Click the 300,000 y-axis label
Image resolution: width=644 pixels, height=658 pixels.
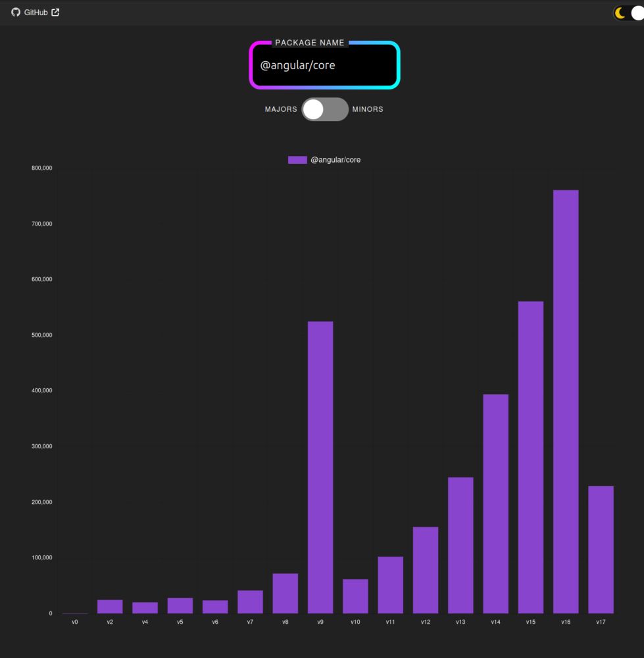[x=42, y=446]
